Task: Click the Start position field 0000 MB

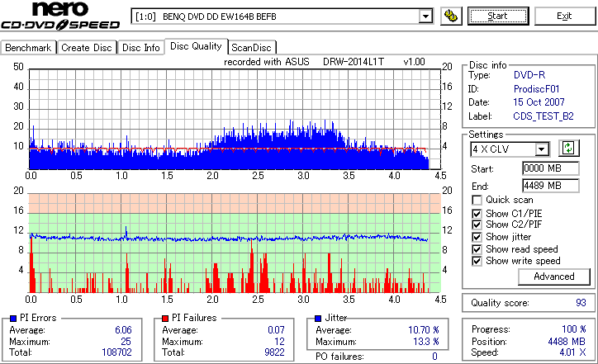Action: pyautogui.click(x=550, y=168)
